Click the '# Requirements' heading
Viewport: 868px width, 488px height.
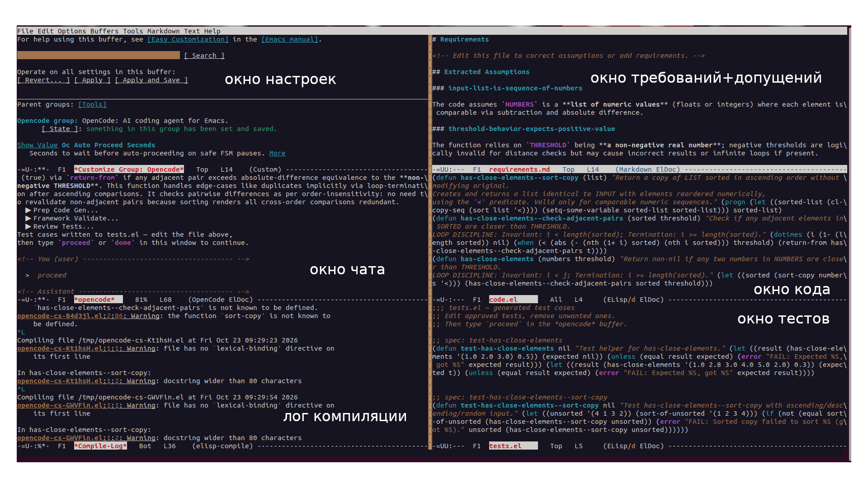click(x=460, y=39)
